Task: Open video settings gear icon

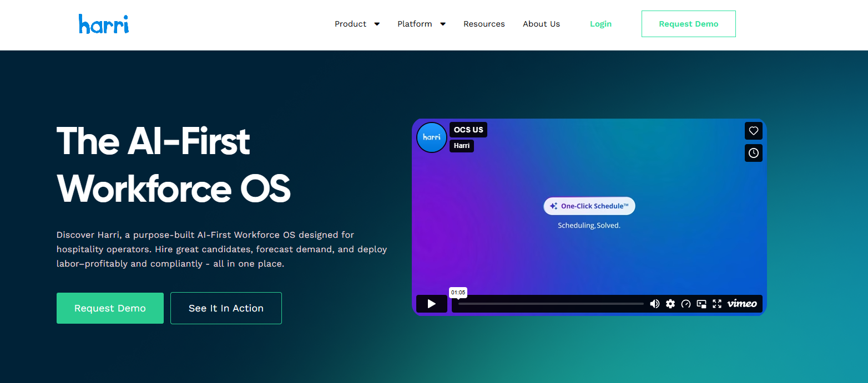Action: (670, 304)
